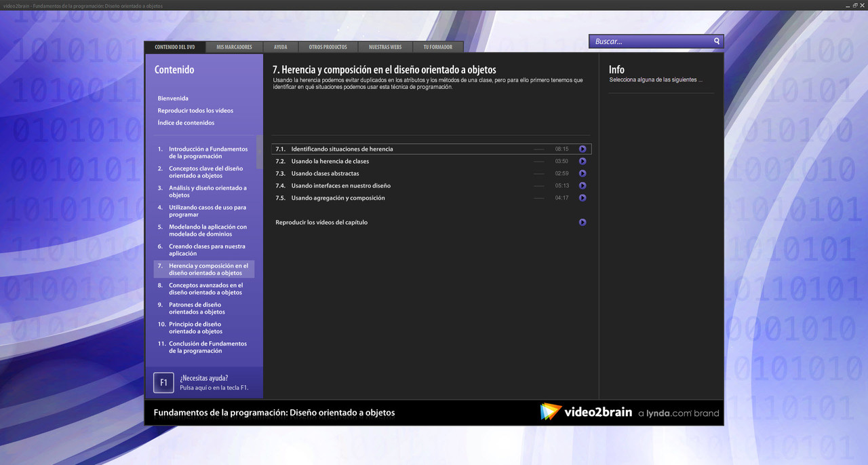The width and height of the screenshot is (868, 465).
Task: Click the 08:15 duration value
Action: 561,149
